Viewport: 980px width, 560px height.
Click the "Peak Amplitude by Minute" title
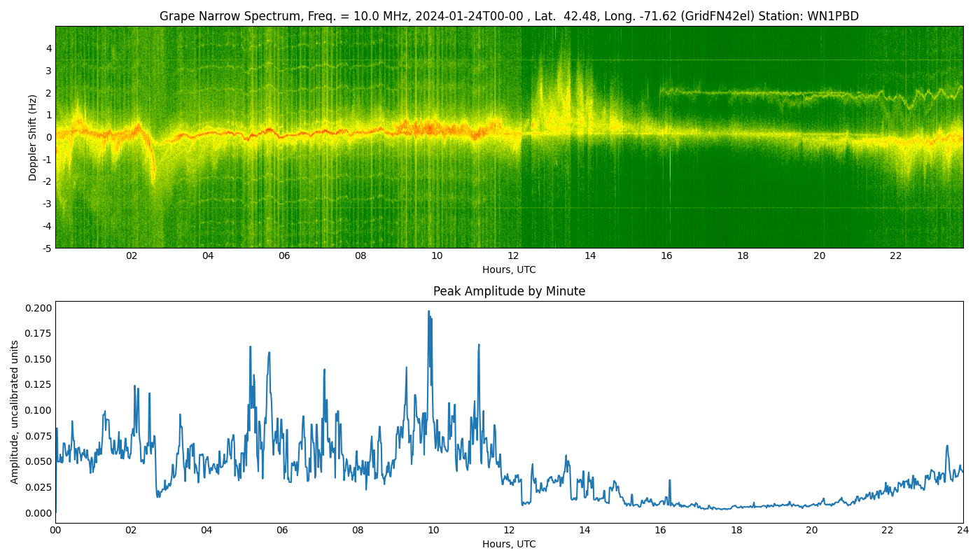click(x=509, y=291)
